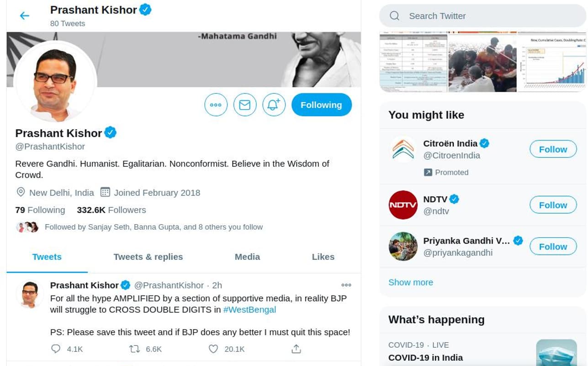Retweet the West Bengal tweet

(x=134, y=349)
